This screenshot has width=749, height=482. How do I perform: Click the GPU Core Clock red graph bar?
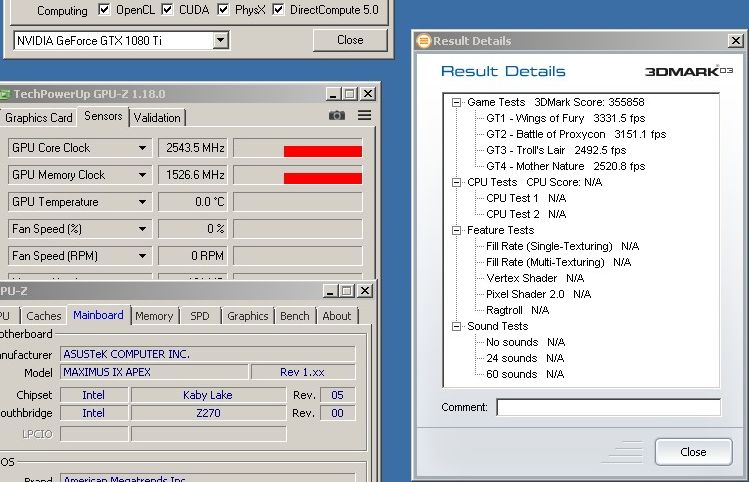322,151
